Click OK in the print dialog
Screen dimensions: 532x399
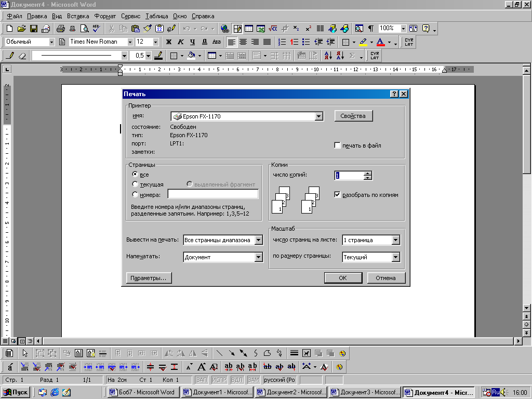tap(343, 278)
